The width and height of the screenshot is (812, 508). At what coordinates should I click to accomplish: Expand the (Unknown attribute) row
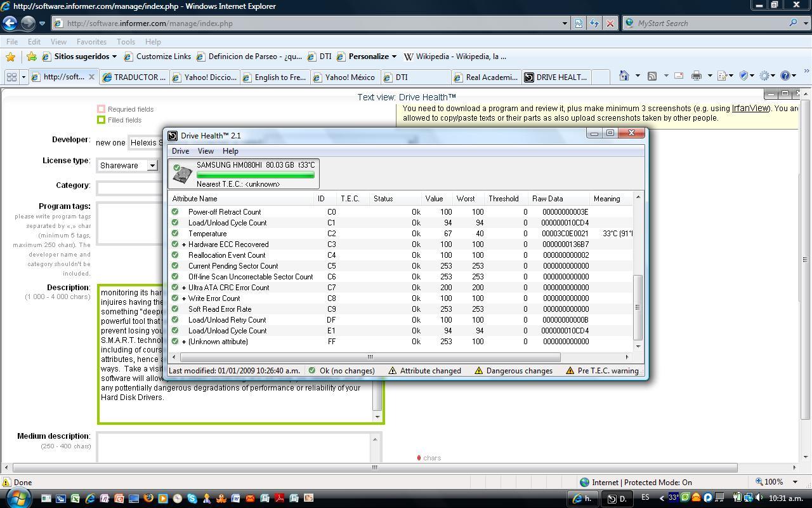pos(184,342)
